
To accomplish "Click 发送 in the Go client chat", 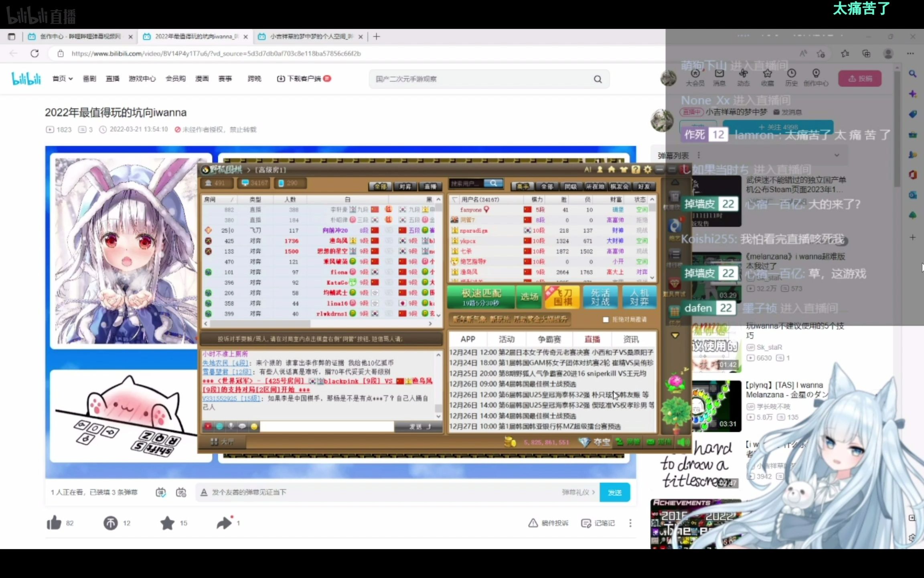I will 418,427.
